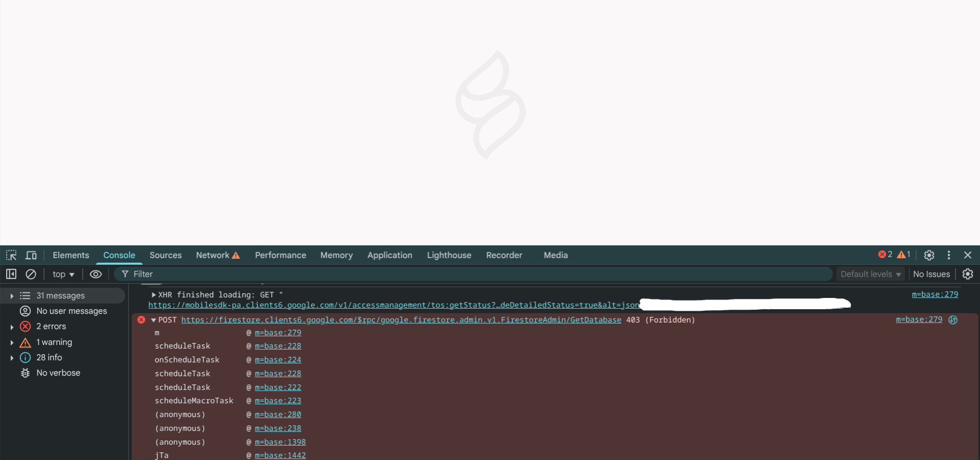Image resolution: width=980 pixels, height=460 pixels.
Task: Open m=base:280 link for anonymous frame
Action: coord(278,415)
